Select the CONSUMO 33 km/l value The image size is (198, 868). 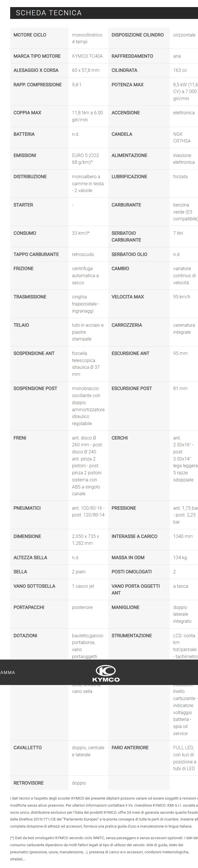pyautogui.click(x=80, y=233)
